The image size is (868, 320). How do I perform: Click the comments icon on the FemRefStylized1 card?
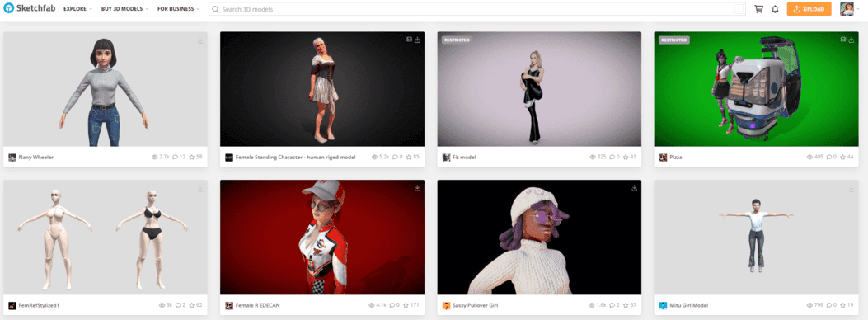pos(176,306)
